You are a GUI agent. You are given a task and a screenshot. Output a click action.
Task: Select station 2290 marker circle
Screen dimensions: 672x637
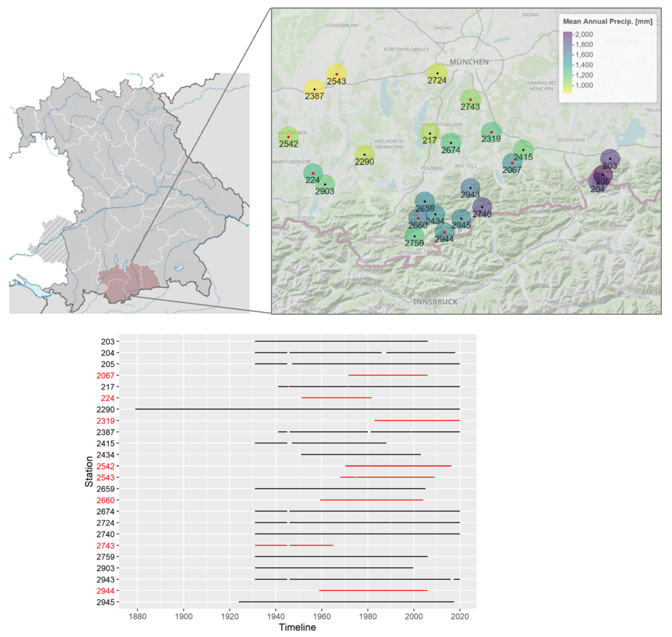[x=364, y=155]
